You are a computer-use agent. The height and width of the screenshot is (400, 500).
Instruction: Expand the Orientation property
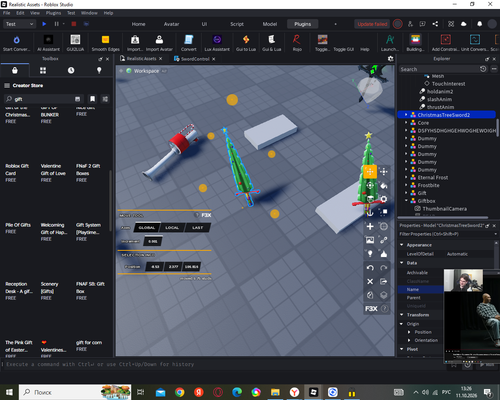coord(409,340)
